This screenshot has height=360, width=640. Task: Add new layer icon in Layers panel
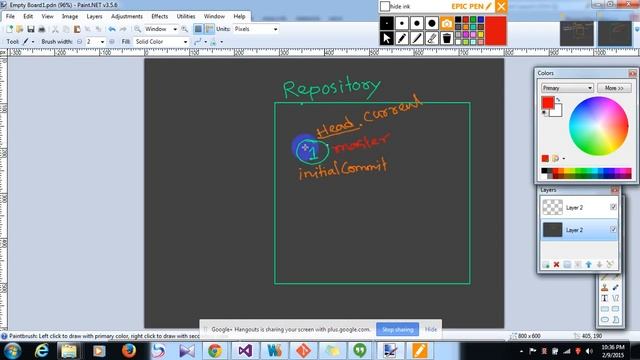546,265
